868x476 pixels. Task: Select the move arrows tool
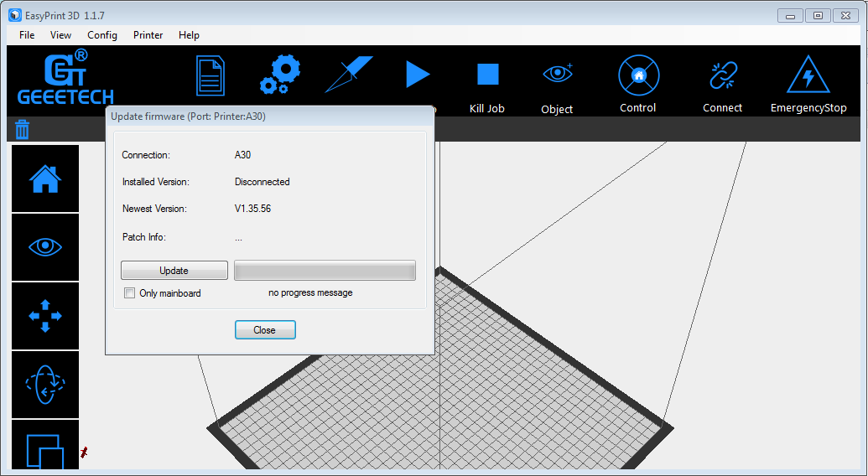[45, 316]
